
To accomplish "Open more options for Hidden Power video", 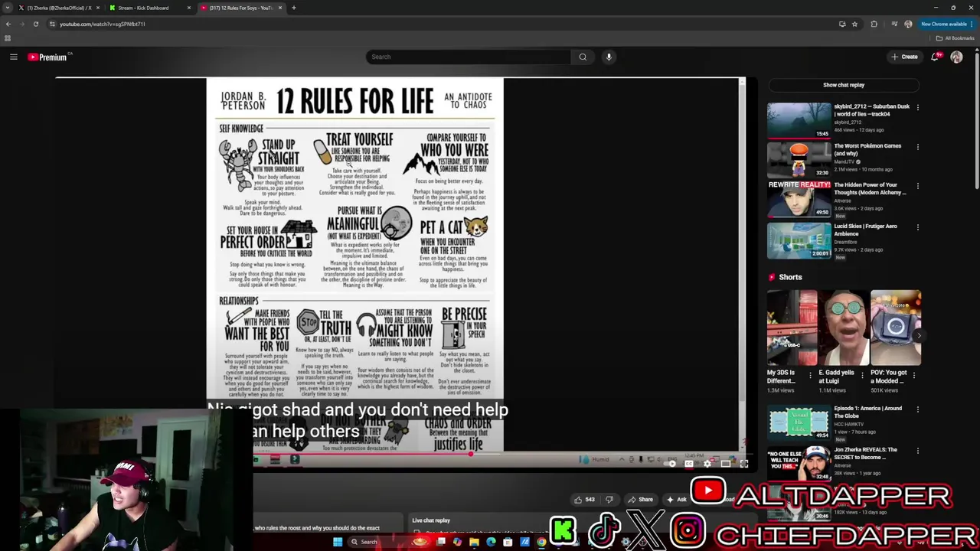I will tap(917, 185).
